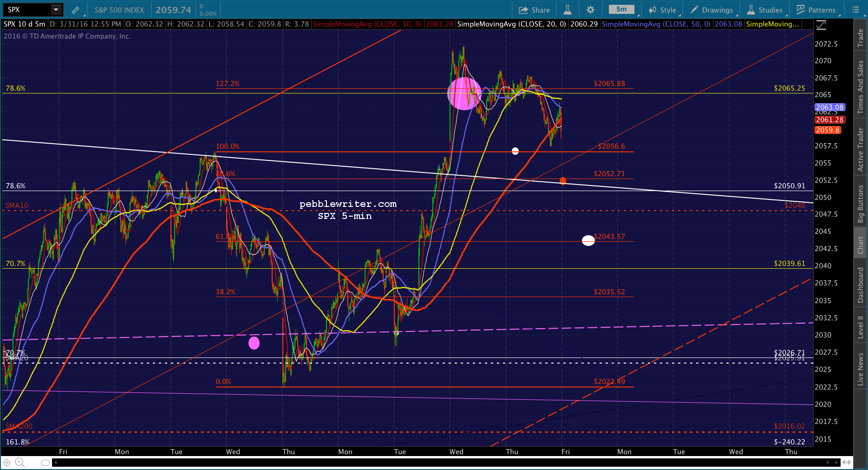Click SimpleMovingAvg (CLOSE, 50, 0) label
Screen dimensions: 868x470
656,24
